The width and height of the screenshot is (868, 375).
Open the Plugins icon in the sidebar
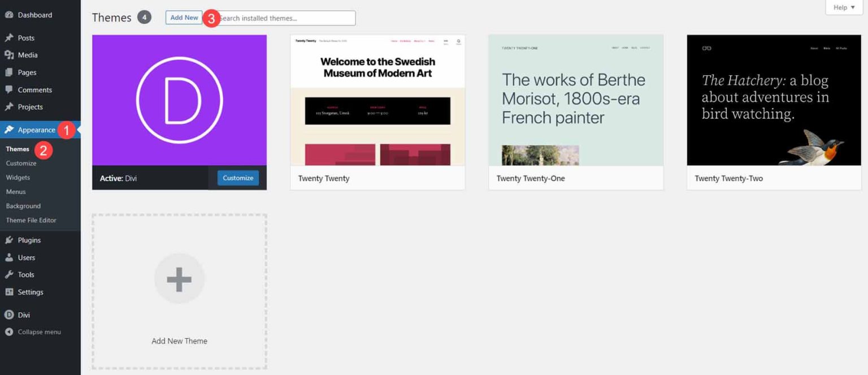9,240
